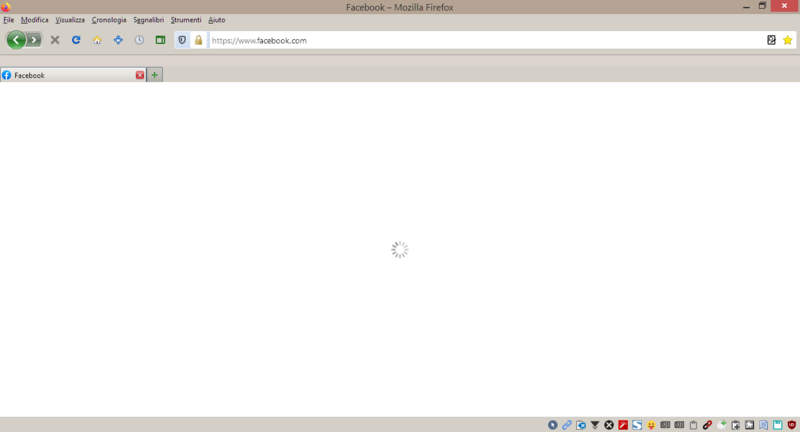This screenshot has width=800, height=432.
Task: Close the Facebook tab with red X
Action: pos(140,75)
